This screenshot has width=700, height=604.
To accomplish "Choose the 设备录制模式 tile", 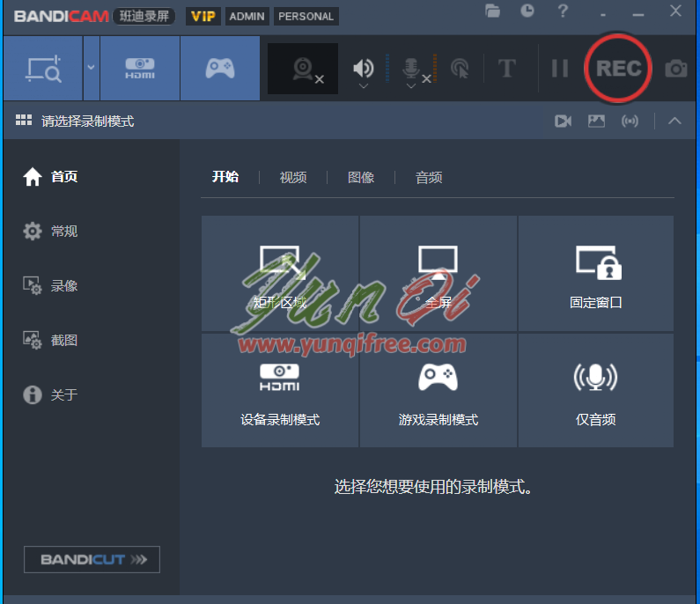I will (x=280, y=390).
